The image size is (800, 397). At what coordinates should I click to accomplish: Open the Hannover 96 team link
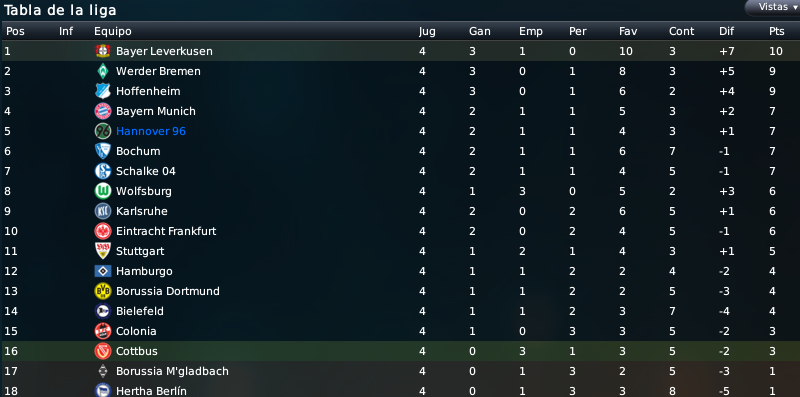click(x=151, y=131)
